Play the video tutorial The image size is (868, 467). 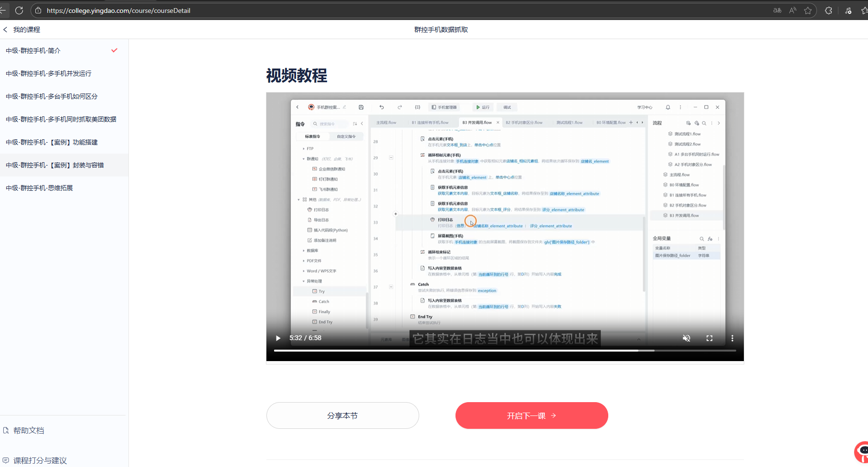278,338
